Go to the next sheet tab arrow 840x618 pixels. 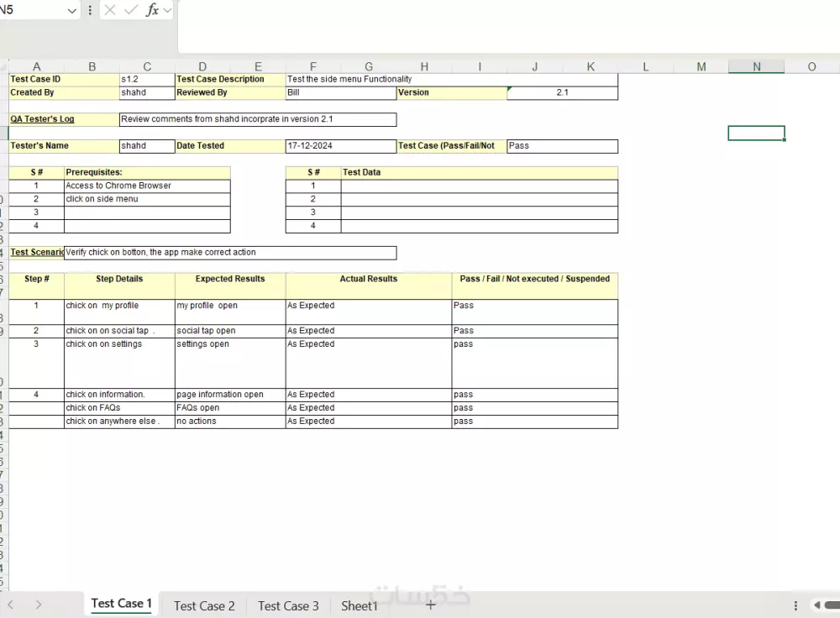(x=39, y=605)
